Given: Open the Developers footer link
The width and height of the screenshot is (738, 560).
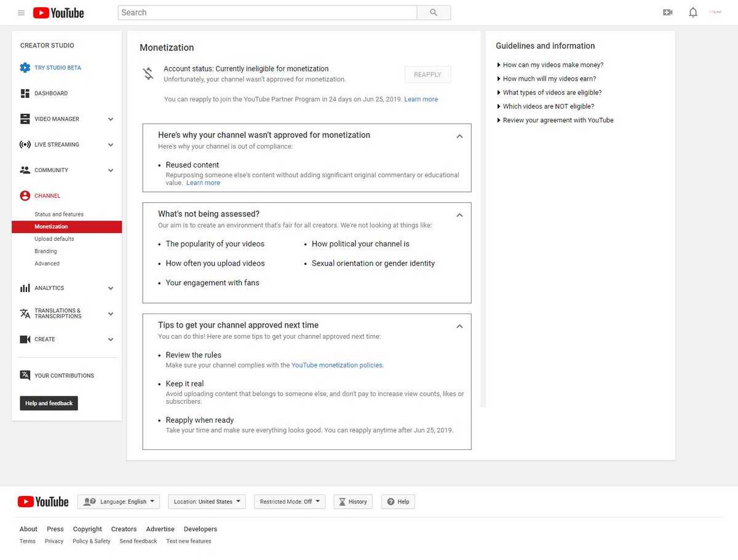Looking at the screenshot, I should click(200, 529).
